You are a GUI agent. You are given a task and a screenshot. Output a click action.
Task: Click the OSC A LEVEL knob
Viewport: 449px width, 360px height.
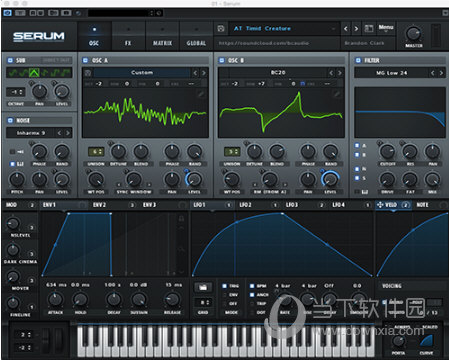click(194, 179)
